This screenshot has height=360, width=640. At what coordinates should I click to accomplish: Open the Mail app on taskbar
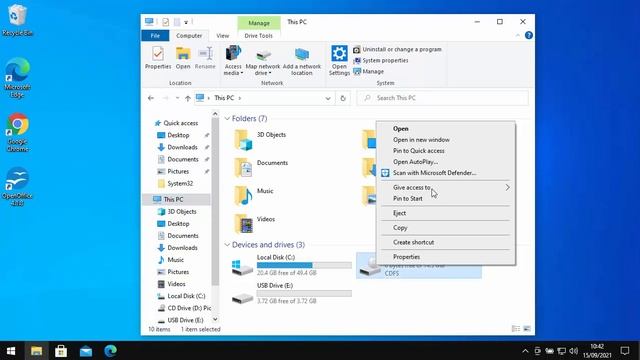(x=86, y=351)
